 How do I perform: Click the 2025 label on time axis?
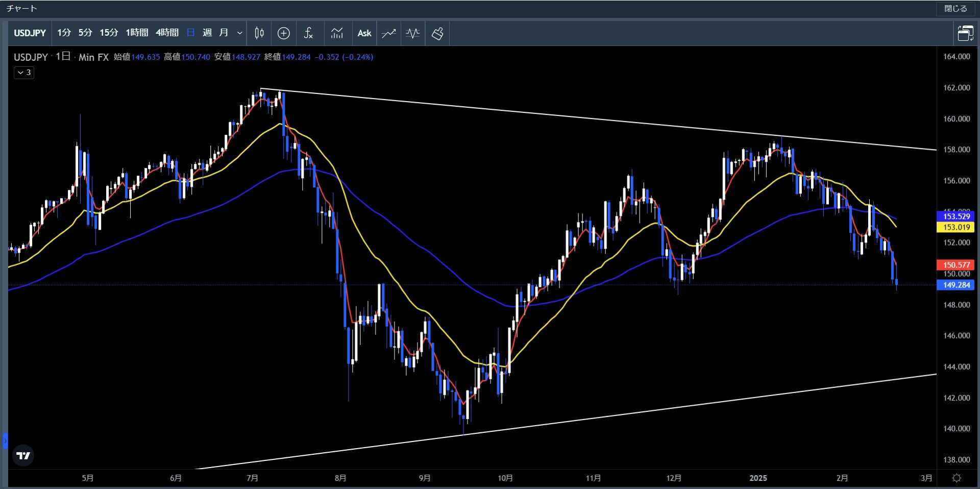coord(758,478)
